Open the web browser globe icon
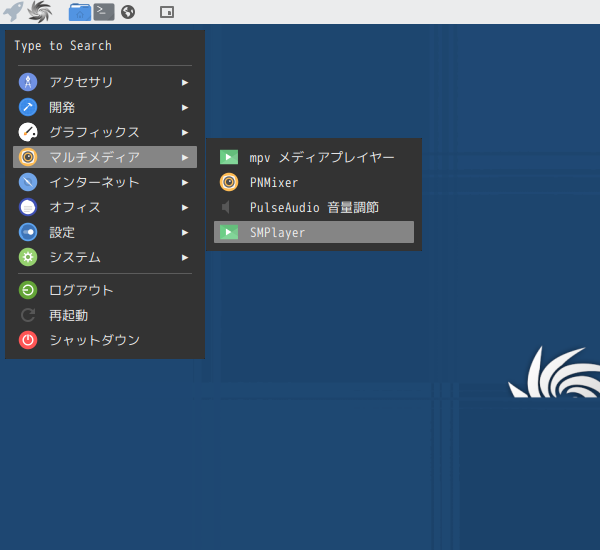The image size is (600, 550). point(127,12)
